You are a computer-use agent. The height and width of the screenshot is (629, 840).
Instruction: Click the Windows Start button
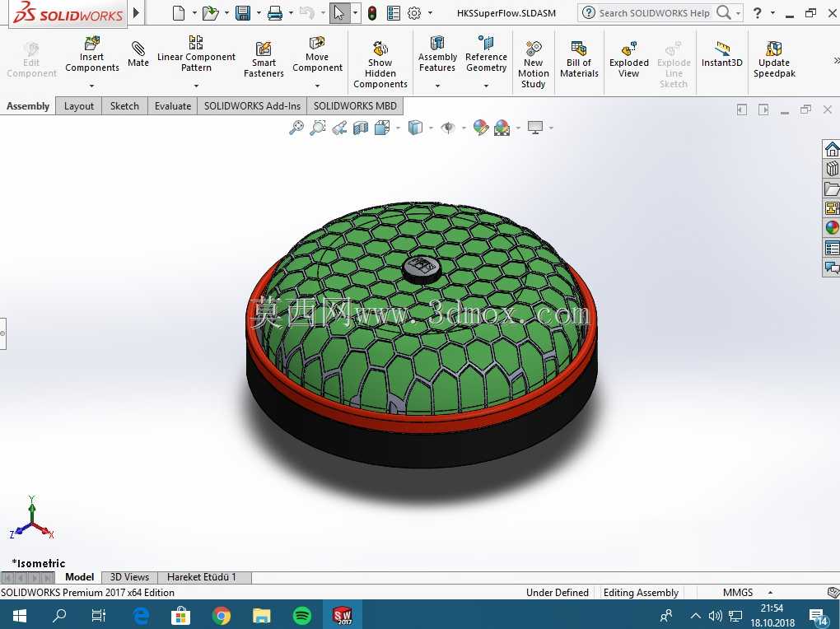coord(19,616)
